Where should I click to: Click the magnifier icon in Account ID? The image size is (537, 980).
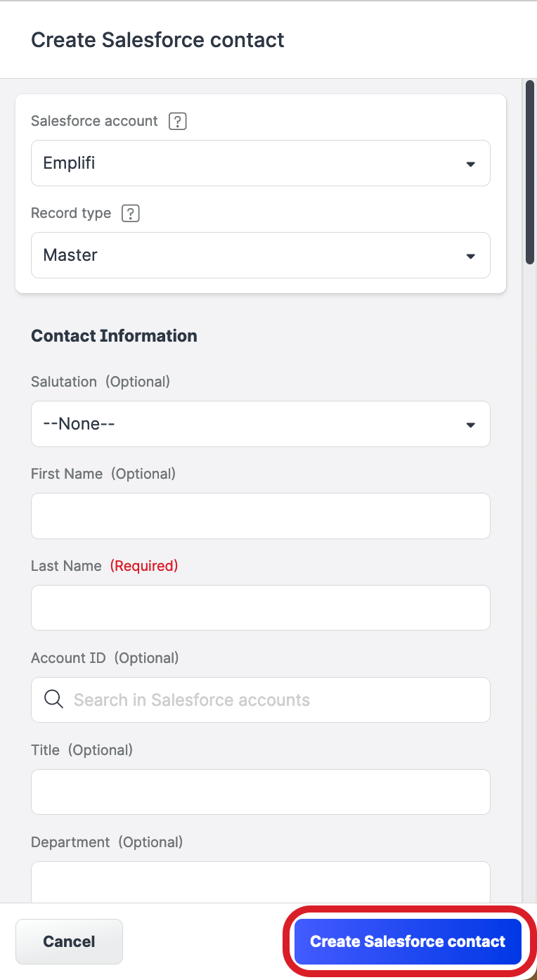click(x=54, y=699)
